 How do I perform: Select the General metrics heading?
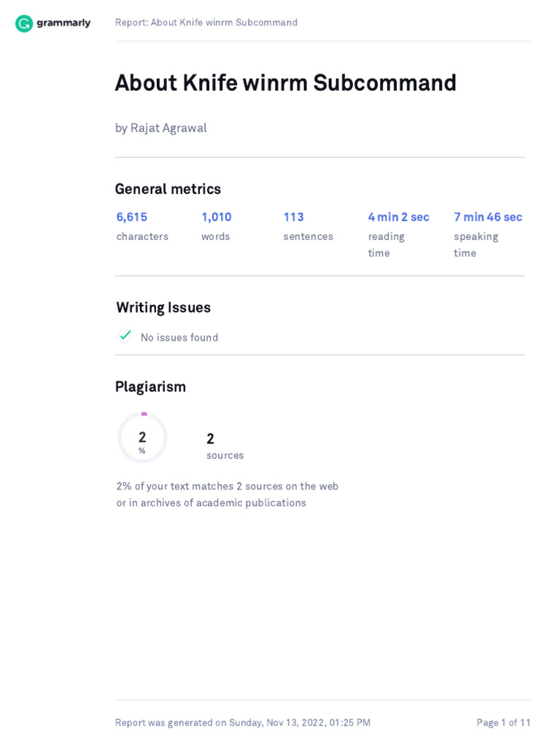pyautogui.click(x=168, y=189)
